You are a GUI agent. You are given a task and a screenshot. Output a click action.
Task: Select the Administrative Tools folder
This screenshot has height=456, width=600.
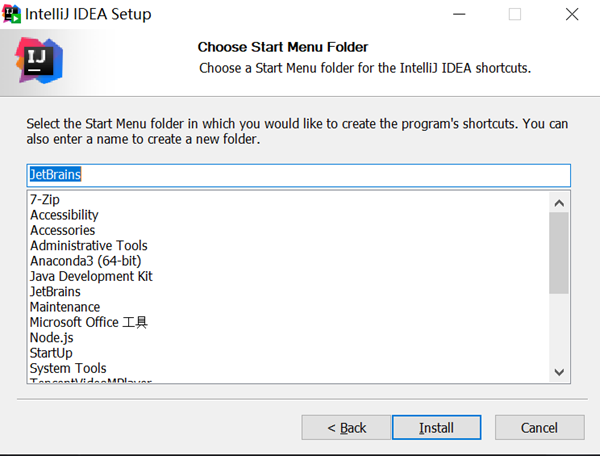88,245
